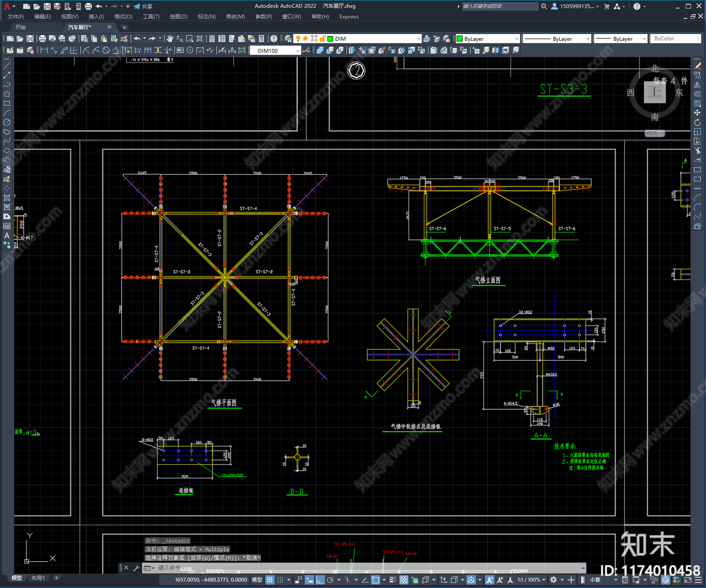Toggle snap mode in status bar
Image resolution: width=706 pixels, height=588 pixels.
pyautogui.click(x=280, y=580)
